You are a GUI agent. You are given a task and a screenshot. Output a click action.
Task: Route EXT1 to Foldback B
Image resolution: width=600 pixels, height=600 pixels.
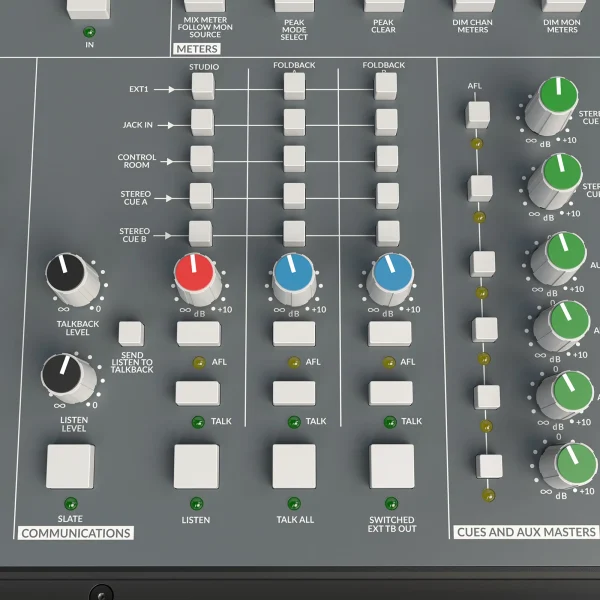click(386, 86)
